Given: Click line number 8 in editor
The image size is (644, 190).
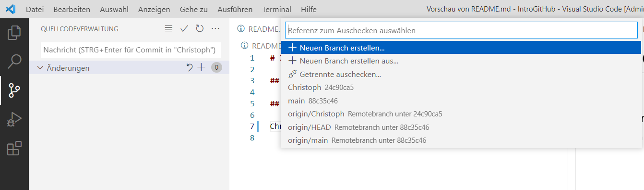Looking at the screenshot, I should tap(252, 138).
